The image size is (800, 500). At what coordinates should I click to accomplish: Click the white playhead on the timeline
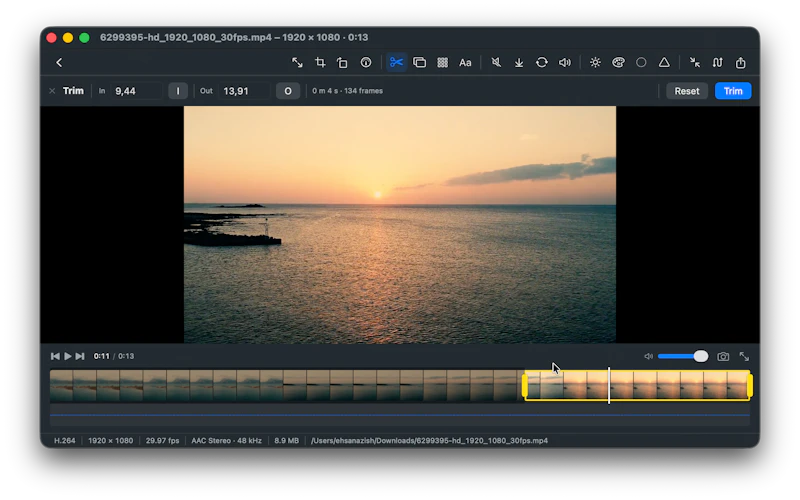tap(609, 385)
